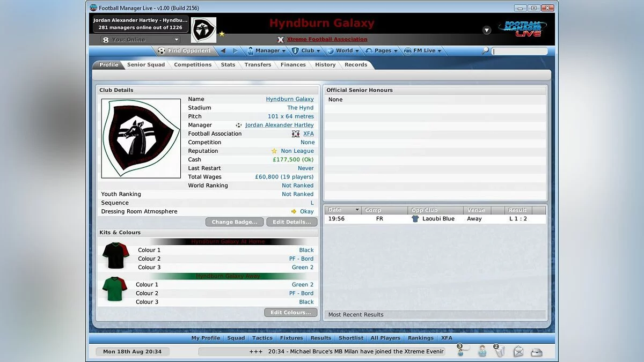Follow the Xtreme Football Association link
644x362 pixels.
point(327,39)
